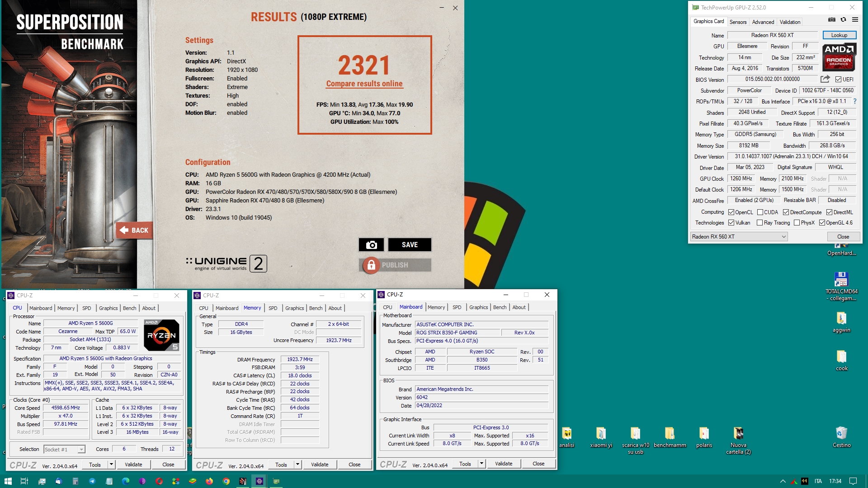Click the BACK button in Superposition
The image size is (868, 488).
point(134,230)
